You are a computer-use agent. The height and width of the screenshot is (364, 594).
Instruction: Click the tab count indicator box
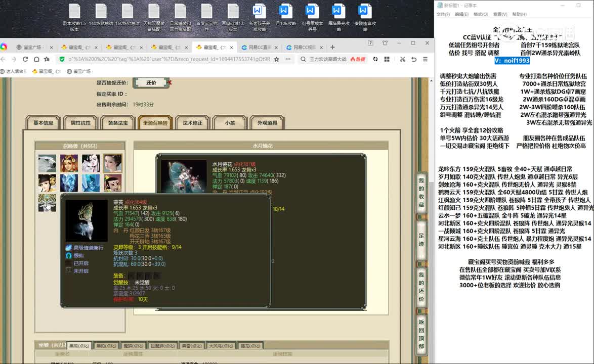point(370,43)
